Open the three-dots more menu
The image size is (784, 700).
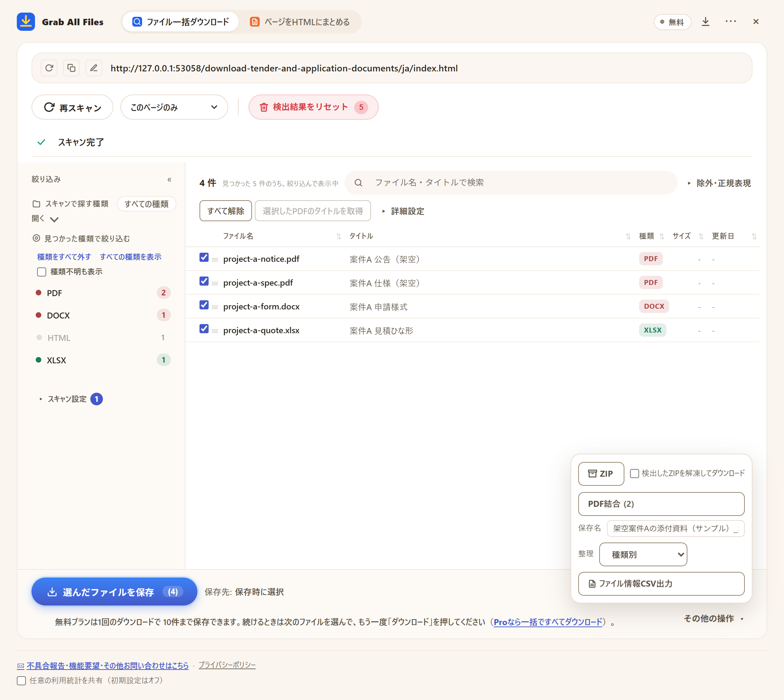point(731,22)
